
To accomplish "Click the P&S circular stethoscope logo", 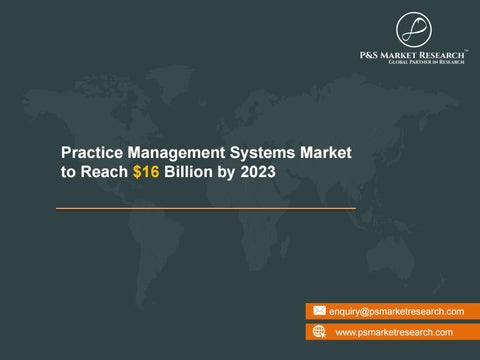I will [x=414, y=30].
